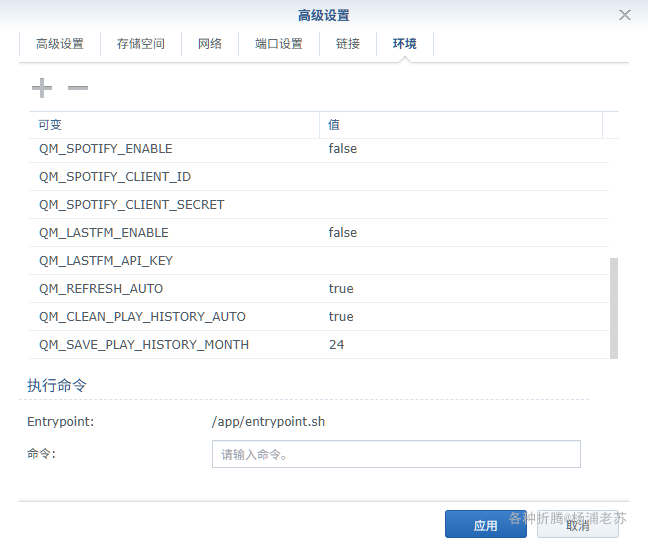Select QM_LASTFM_ENABLE variable name
This screenshot has width=648, height=545.
104,233
